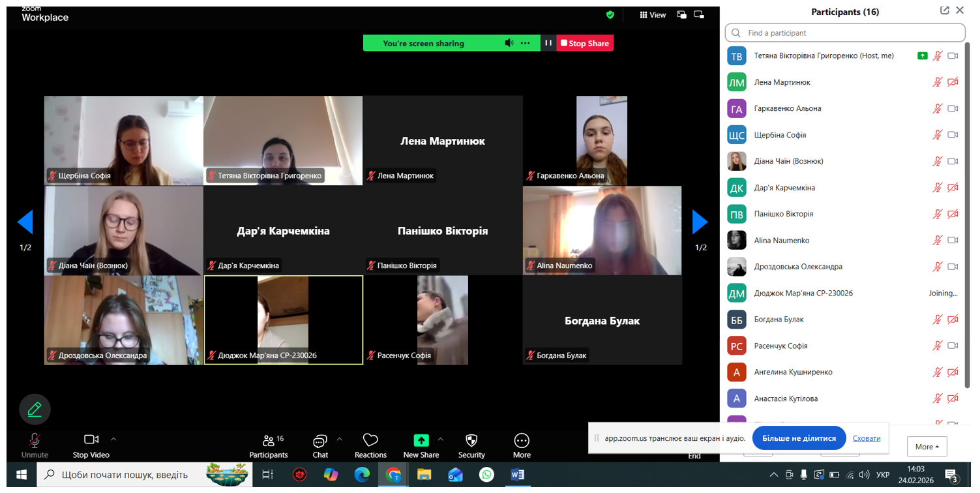Toggle Alina Naumenko's microphone in the Participants list
Screen dimensions: 980x493
[x=937, y=240]
